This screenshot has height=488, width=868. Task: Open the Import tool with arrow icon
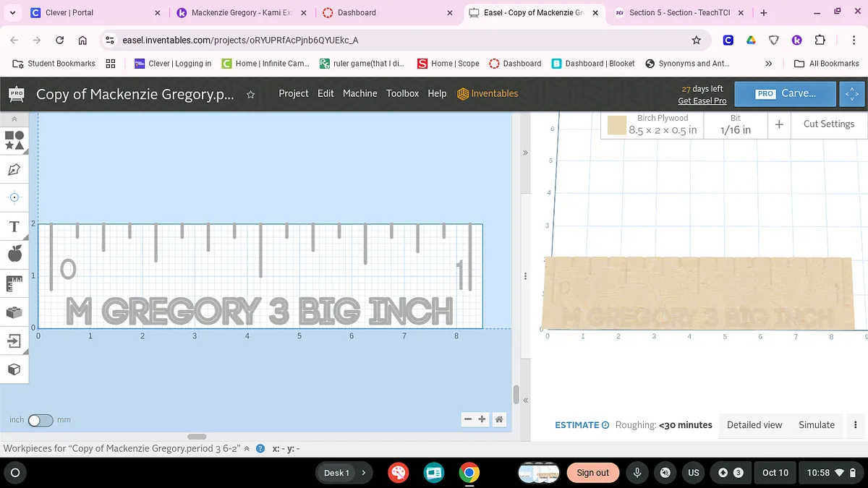coord(14,341)
